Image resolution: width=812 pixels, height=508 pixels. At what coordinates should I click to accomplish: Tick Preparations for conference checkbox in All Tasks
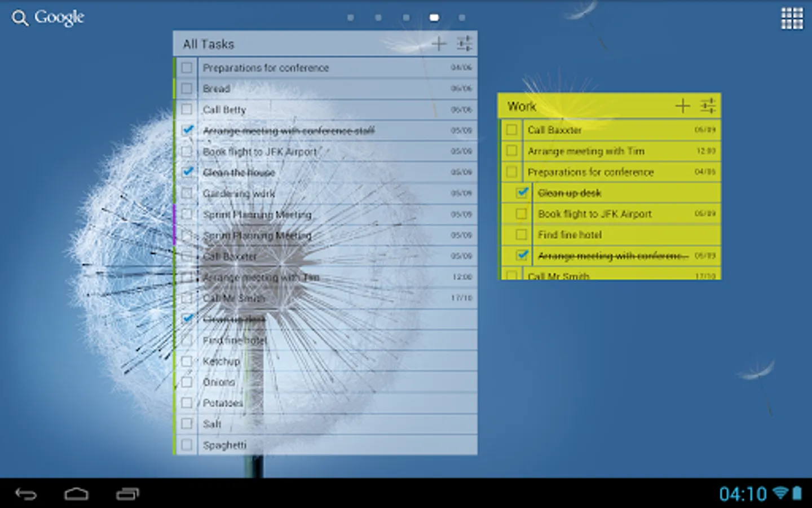(x=187, y=68)
